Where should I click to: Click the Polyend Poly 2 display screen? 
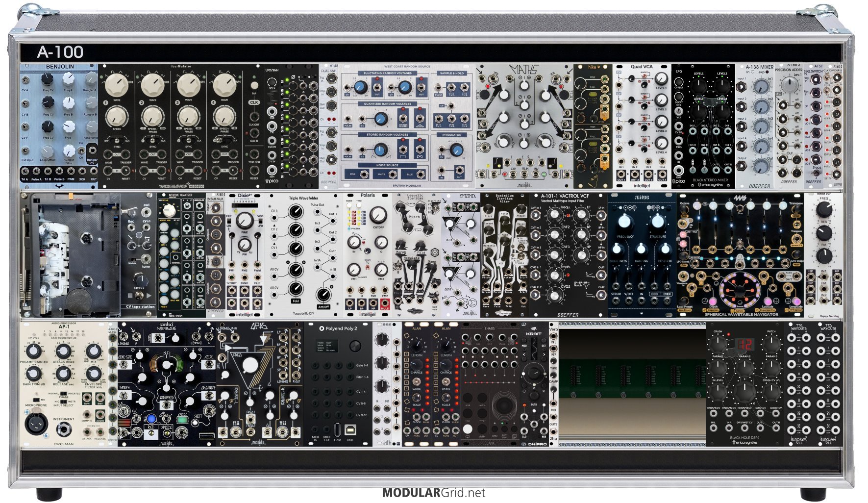(x=326, y=346)
